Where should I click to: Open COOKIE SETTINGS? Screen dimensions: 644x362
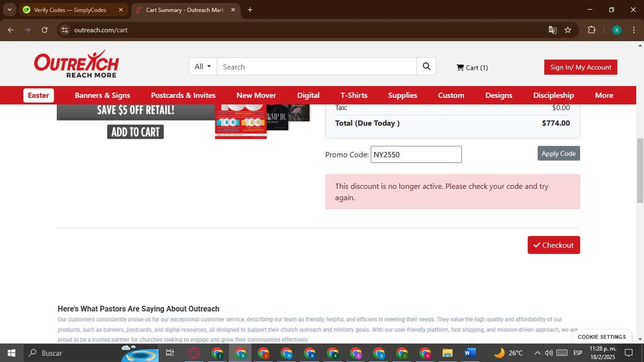pyautogui.click(x=602, y=337)
